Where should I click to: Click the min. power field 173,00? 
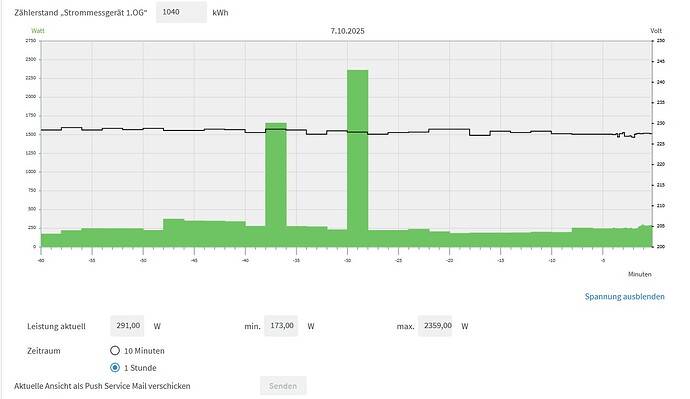click(x=281, y=326)
